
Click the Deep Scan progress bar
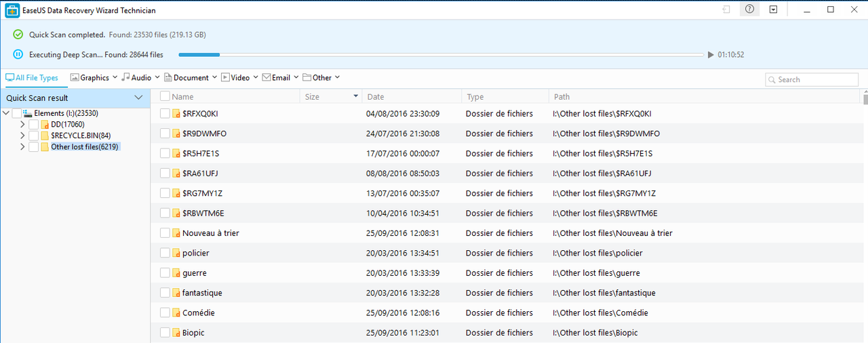click(441, 54)
